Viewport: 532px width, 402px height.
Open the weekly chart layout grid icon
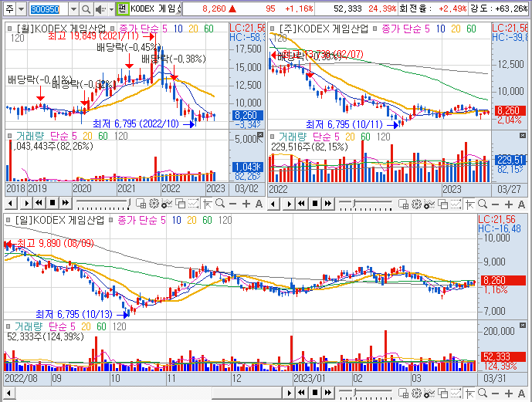(x=403, y=204)
